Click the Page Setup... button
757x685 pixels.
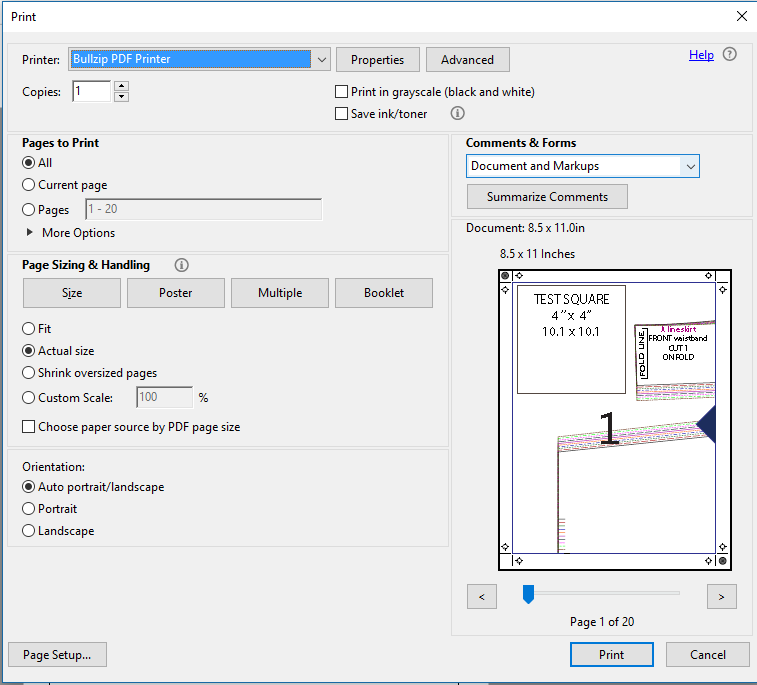coord(57,655)
